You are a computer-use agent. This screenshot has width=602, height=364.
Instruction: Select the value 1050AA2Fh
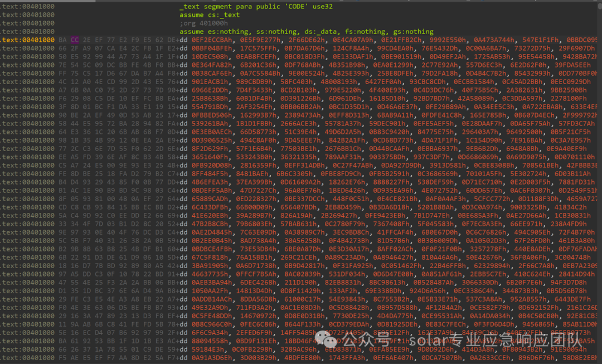tap(210, 291)
